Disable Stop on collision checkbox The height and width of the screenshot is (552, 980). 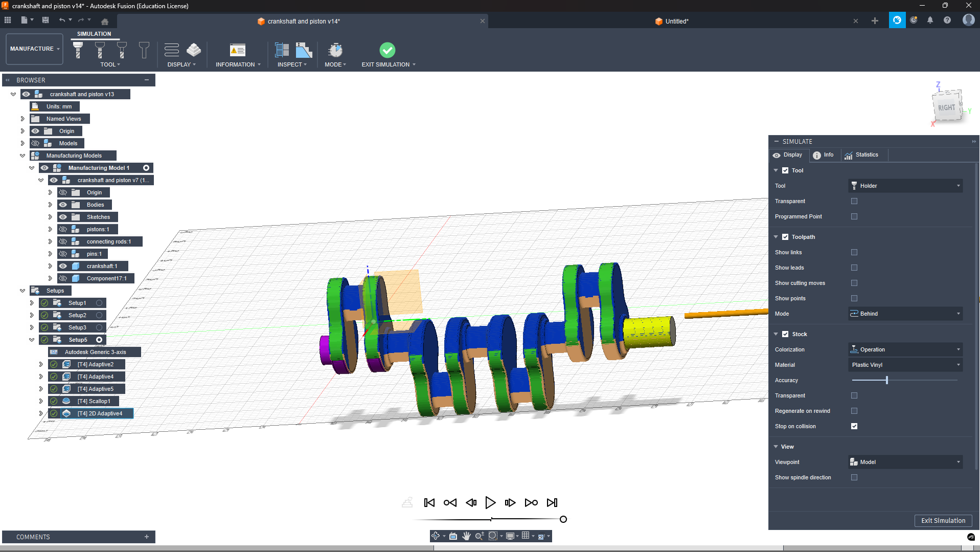854,426
